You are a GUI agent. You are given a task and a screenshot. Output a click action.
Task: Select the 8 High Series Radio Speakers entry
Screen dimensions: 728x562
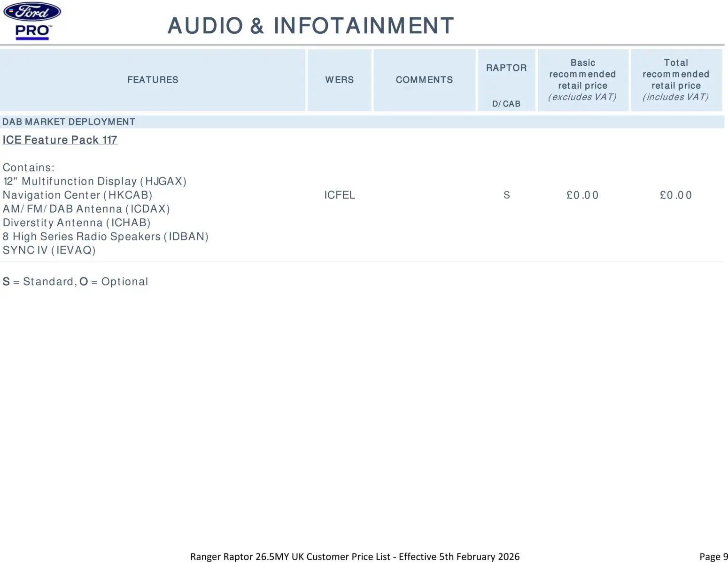[105, 237]
